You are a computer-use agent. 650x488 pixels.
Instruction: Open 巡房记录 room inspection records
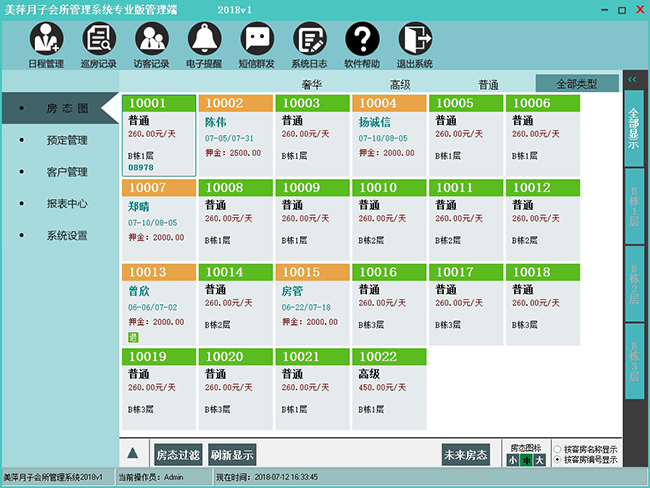click(98, 43)
